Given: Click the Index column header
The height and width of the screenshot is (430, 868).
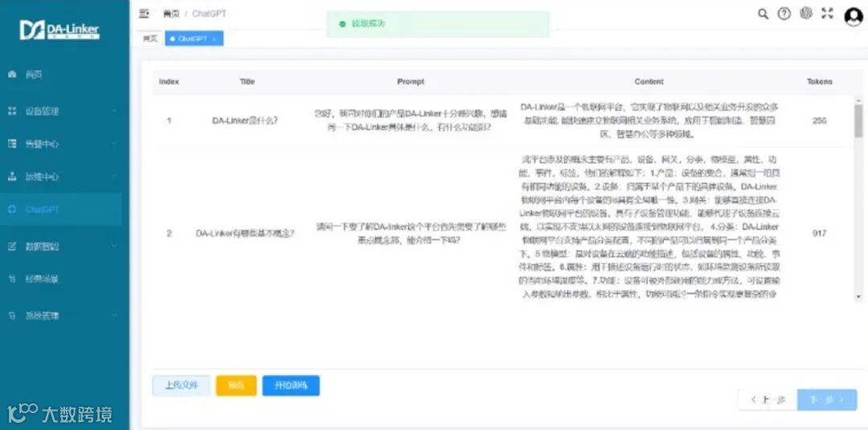Looking at the screenshot, I should 169,82.
